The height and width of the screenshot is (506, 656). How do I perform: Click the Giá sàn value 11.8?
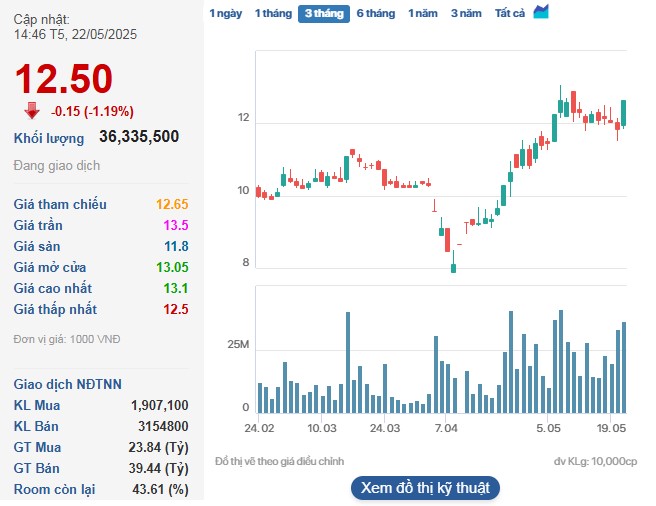pos(176,246)
